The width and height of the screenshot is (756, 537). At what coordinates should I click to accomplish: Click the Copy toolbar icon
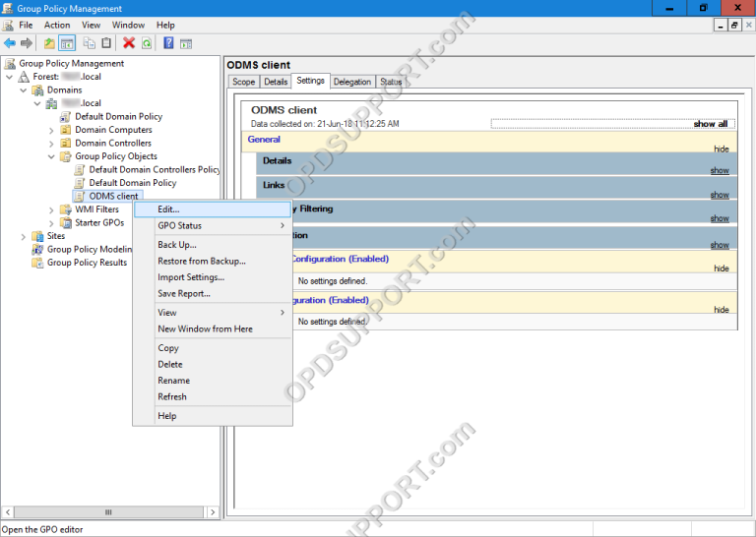click(x=90, y=43)
